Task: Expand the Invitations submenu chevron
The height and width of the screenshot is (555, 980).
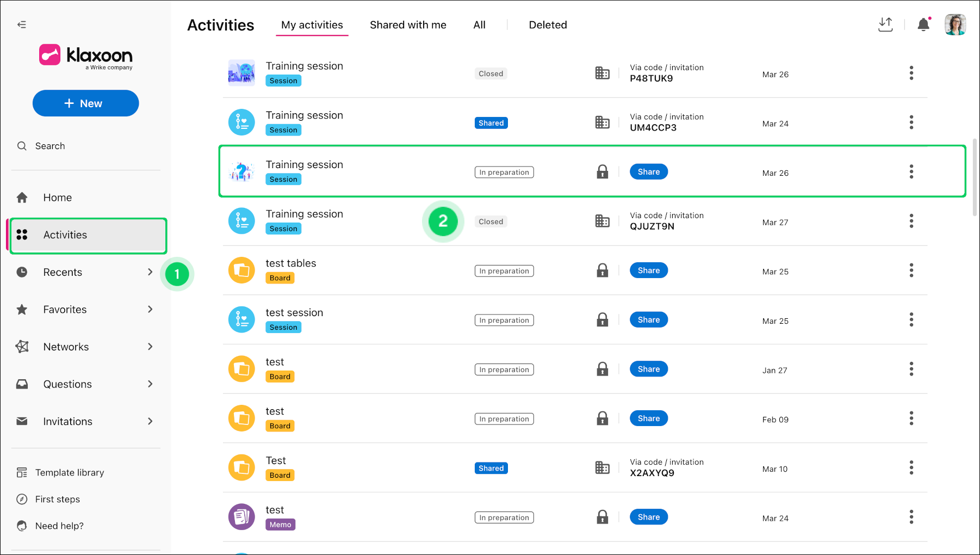Action: (x=150, y=421)
